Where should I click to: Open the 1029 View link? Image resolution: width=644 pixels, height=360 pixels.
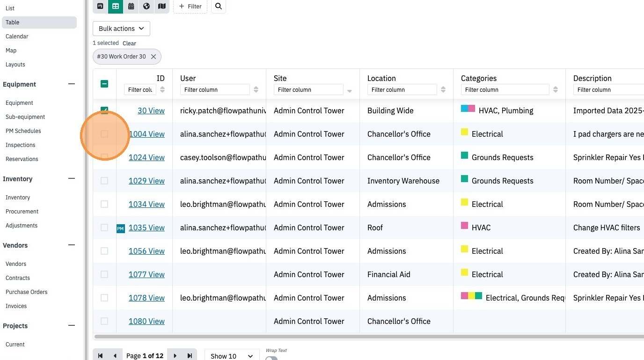[146, 181]
